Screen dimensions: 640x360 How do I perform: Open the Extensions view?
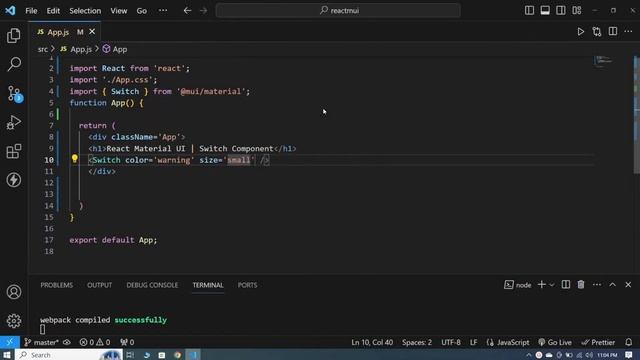(x=14, y=151)
